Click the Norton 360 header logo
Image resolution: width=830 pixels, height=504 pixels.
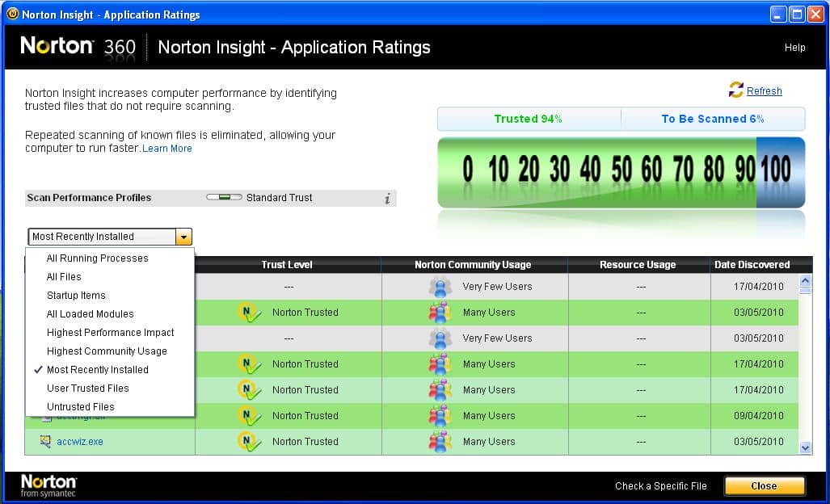78,47
